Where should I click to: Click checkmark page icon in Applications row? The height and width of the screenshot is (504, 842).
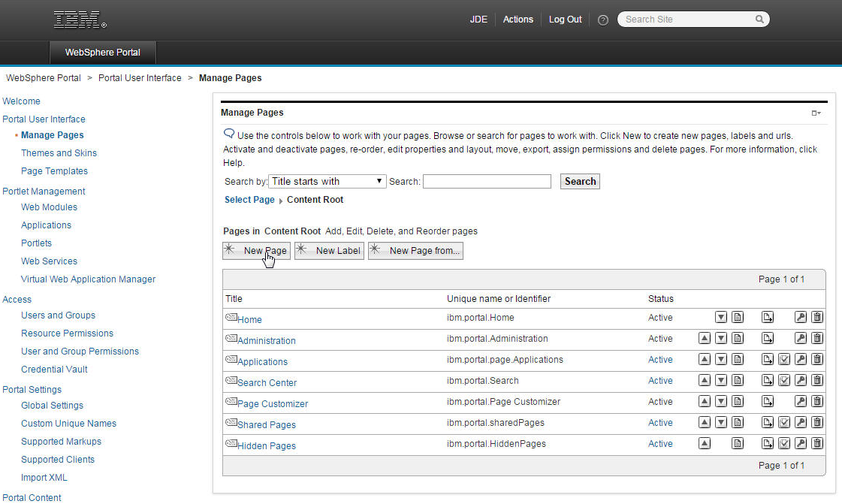(x=784, y=359)
